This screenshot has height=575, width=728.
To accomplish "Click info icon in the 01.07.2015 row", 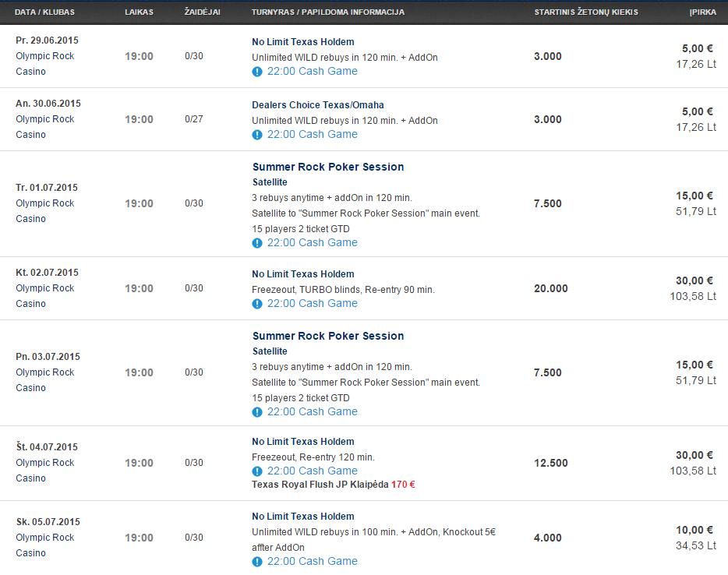I will pos(257,243).
